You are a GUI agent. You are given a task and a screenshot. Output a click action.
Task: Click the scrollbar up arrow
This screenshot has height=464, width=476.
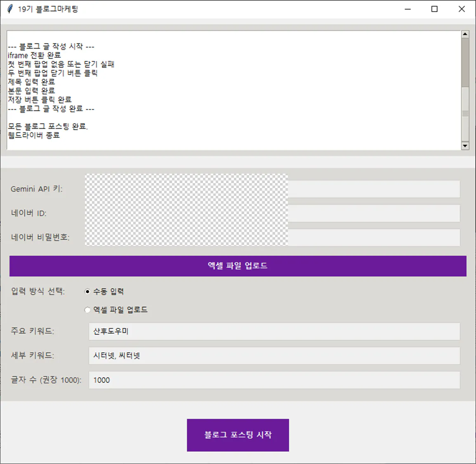465,33
